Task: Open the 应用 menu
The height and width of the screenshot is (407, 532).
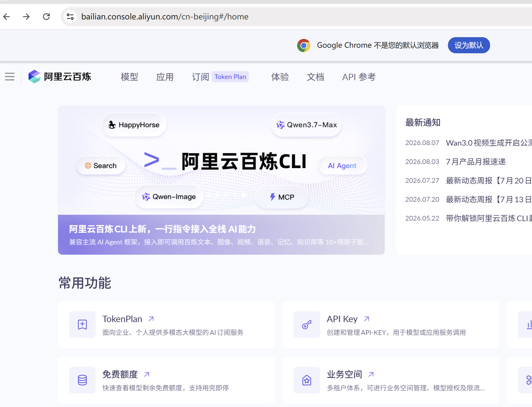Action: click(x=165, y=77)
